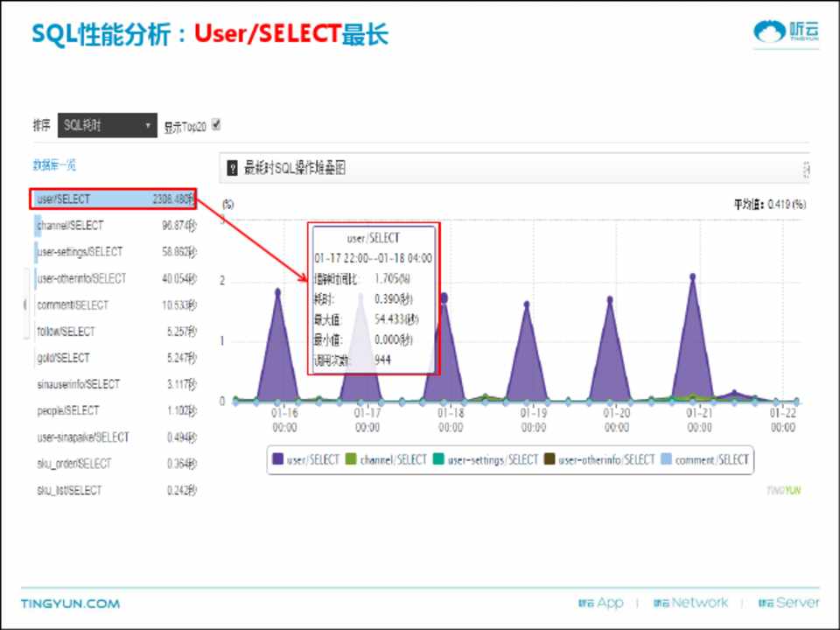Click the 听云 Network footer logo
Image resolution: width=840 pixels, height=630 pixels.
tap(689, 603)
